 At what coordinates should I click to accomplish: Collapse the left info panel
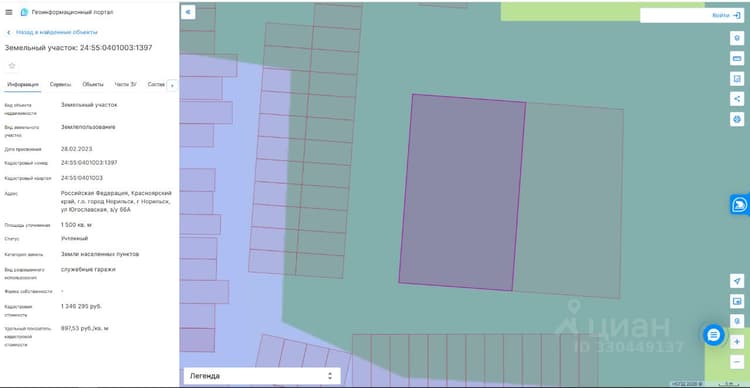188,12
